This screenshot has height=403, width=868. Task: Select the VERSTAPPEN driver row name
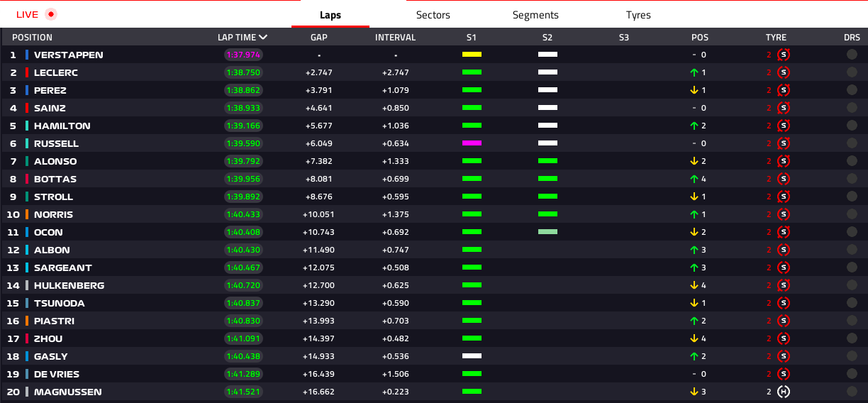click(x=68, y=55)
